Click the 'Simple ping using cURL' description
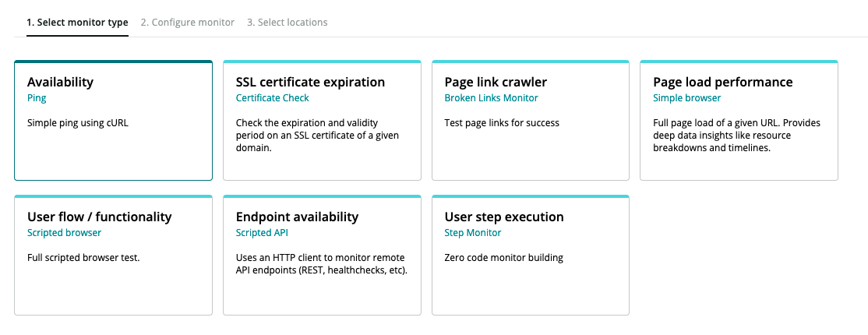The width and height of the screenshot is (868, 335). coord(77,123)
